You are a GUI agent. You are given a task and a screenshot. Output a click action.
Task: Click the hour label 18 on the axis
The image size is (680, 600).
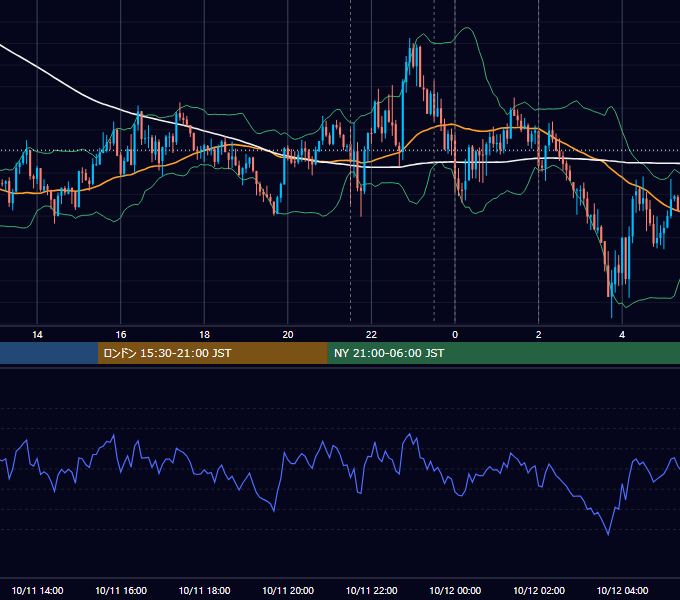pyautogui.click(x=204, y=335)
